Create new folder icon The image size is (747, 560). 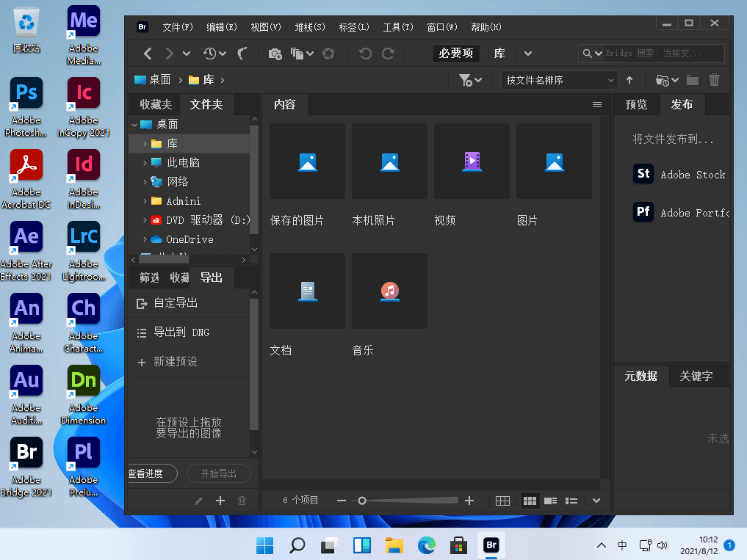pos(692,80)
